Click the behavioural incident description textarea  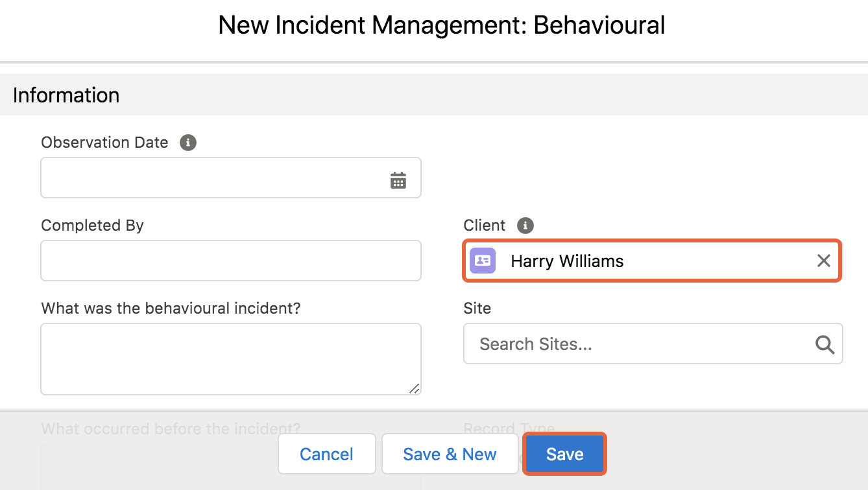tap(231, 359)
